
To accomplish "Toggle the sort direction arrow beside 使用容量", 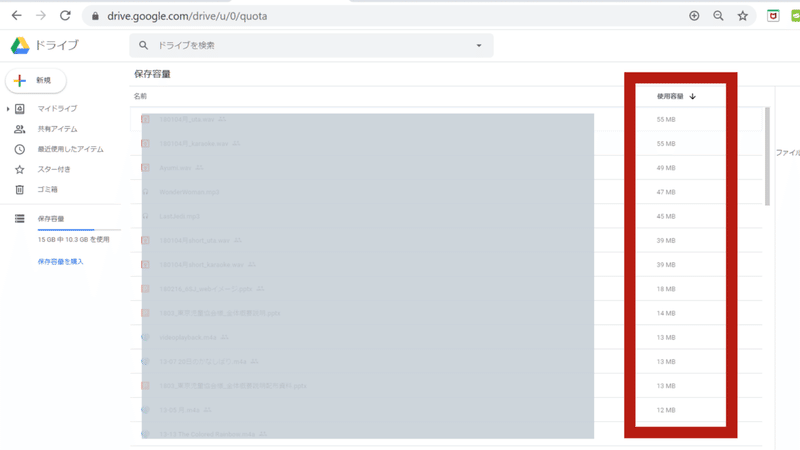I will coord(692,96).
